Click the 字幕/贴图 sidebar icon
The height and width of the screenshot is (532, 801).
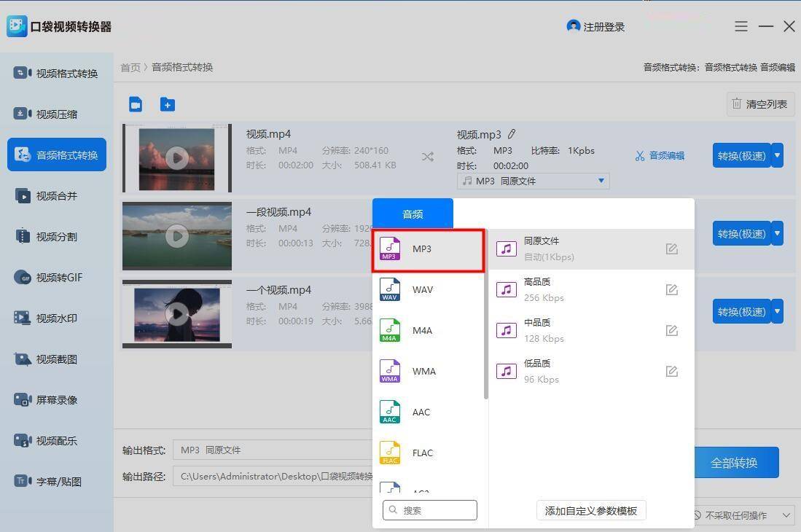point(23,481)
